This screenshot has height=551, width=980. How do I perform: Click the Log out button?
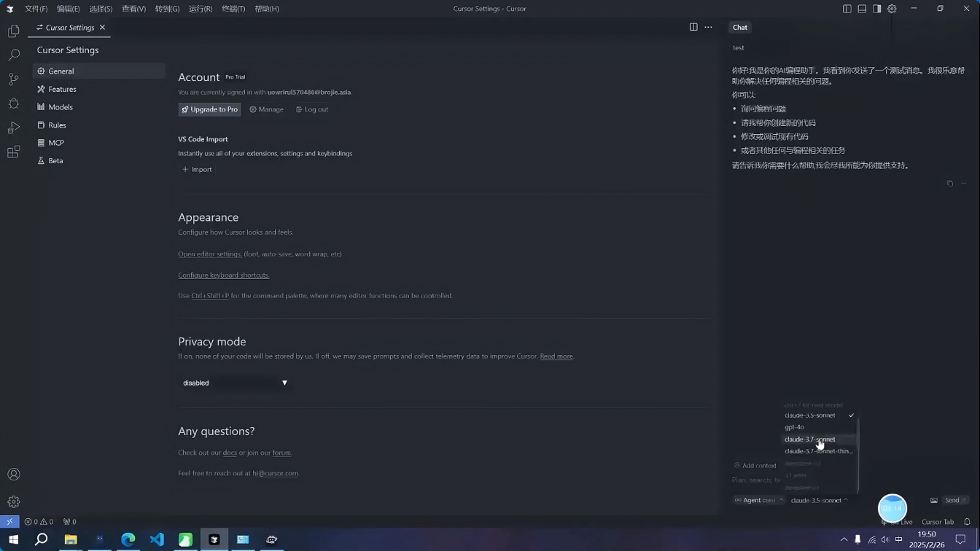coord(312,109)
